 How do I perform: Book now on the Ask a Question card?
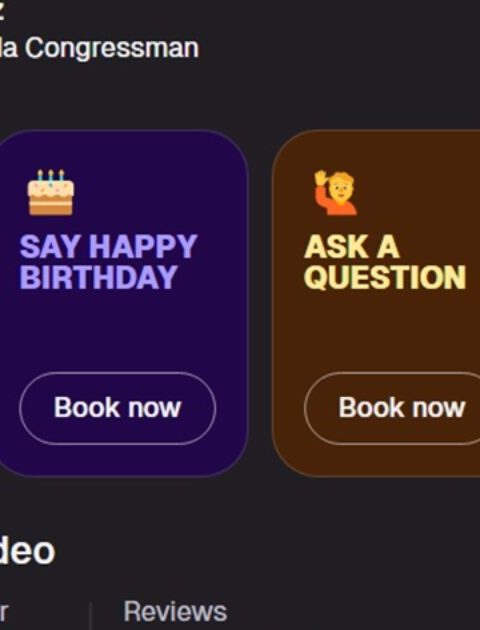point(392,408)
